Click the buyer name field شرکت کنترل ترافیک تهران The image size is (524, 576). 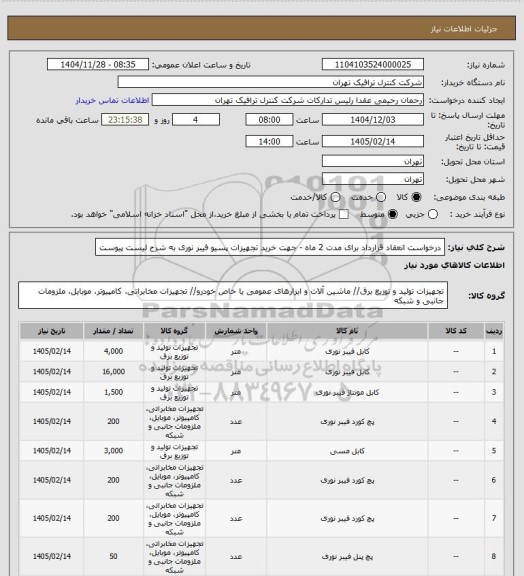[270, 82]
